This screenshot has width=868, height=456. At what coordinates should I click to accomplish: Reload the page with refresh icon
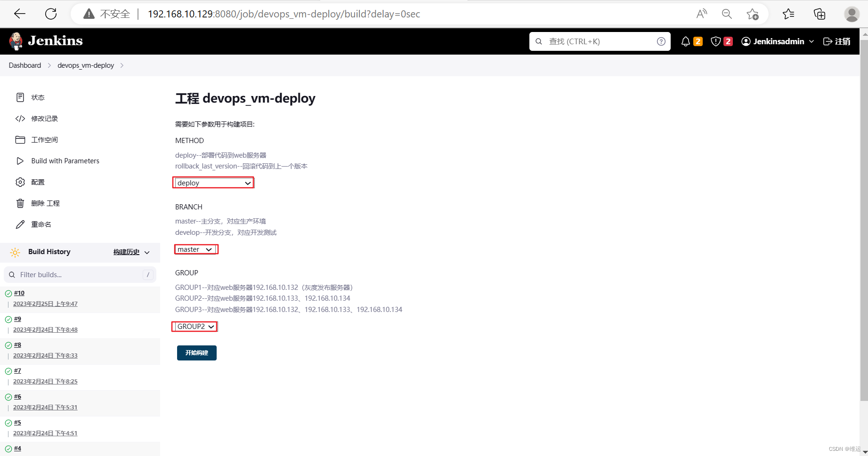tap(51, 14)
